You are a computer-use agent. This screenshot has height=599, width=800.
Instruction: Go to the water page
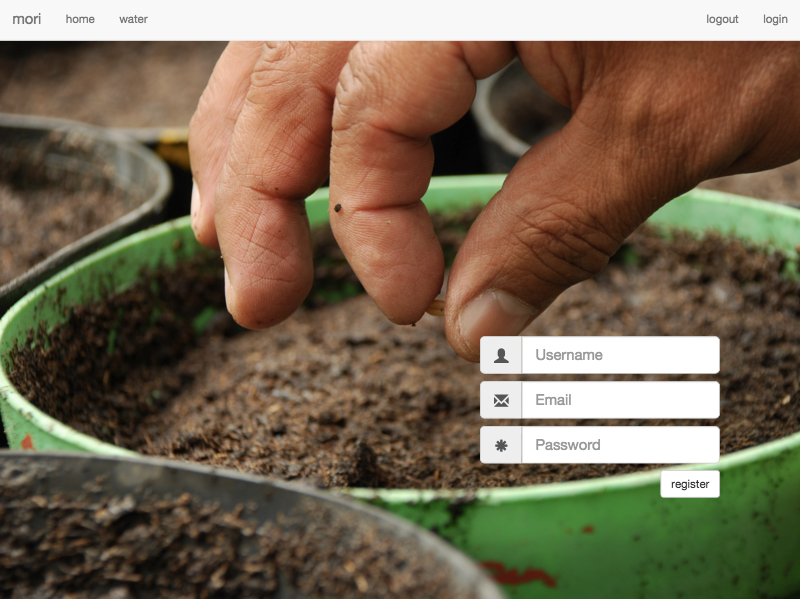point(133,19)
